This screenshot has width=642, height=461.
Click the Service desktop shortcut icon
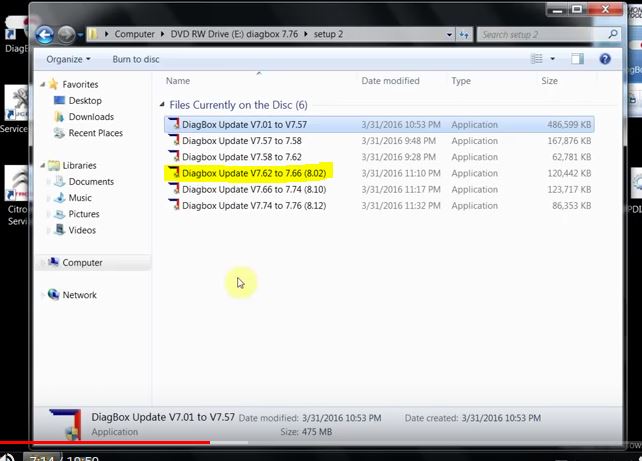pos(16,104)
